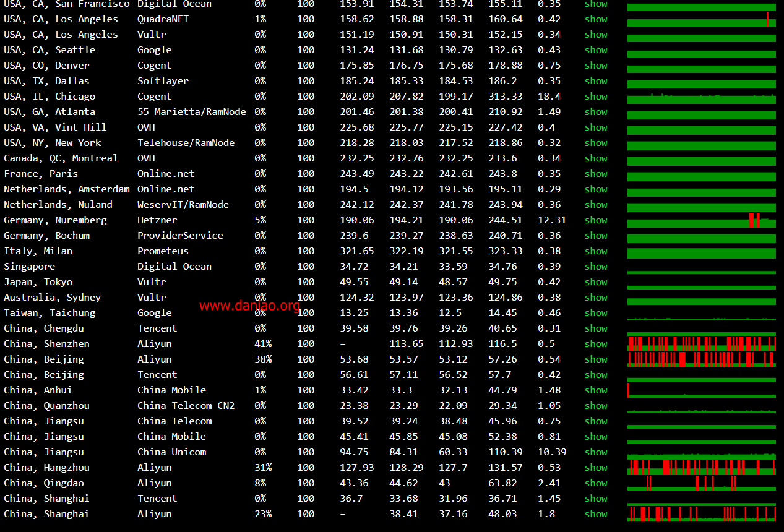This screenshot has height=532, width=784.
Task: Open show link for Beijing Aliyun
Action: (596, 359)
